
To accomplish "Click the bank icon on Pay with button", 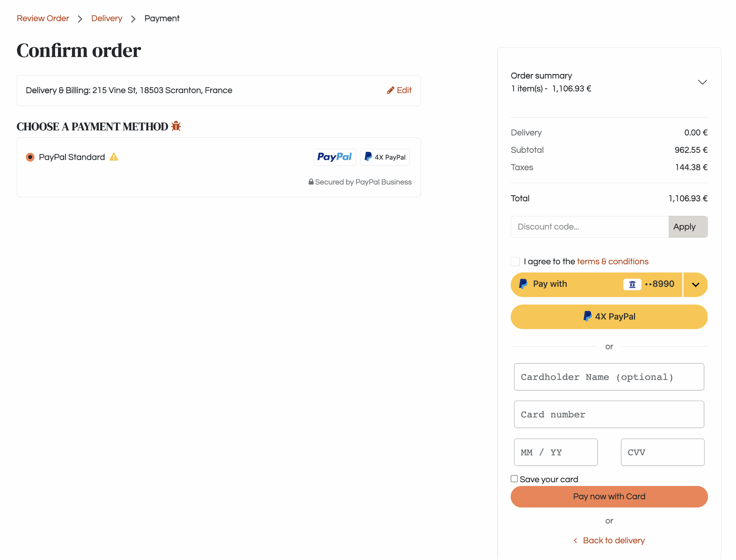I will pyautogui.click(x=632, y=284).
